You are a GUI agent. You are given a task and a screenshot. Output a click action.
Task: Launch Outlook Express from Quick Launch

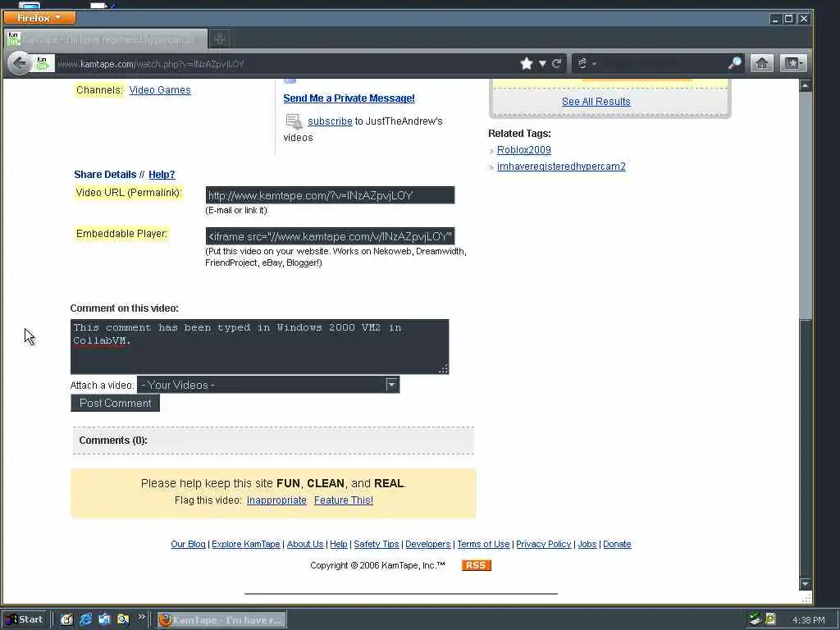(104, 620)
